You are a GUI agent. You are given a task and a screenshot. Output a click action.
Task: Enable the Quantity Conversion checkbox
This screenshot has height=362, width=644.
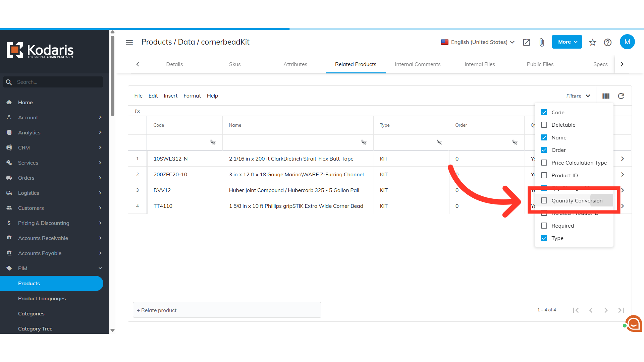tap(544, 200)
